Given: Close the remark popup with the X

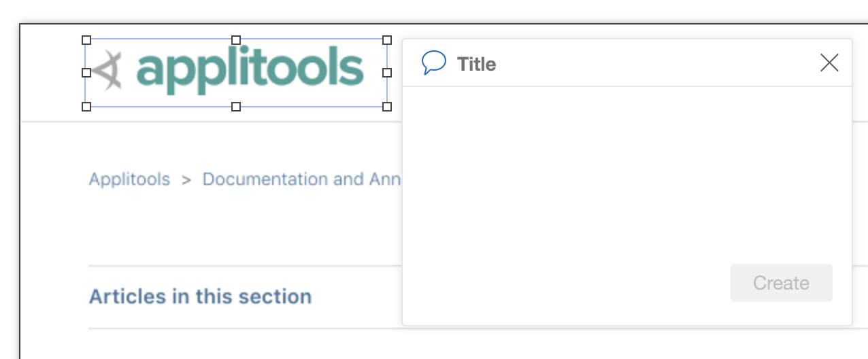Looking at the screenshot, I should [829, 63].
